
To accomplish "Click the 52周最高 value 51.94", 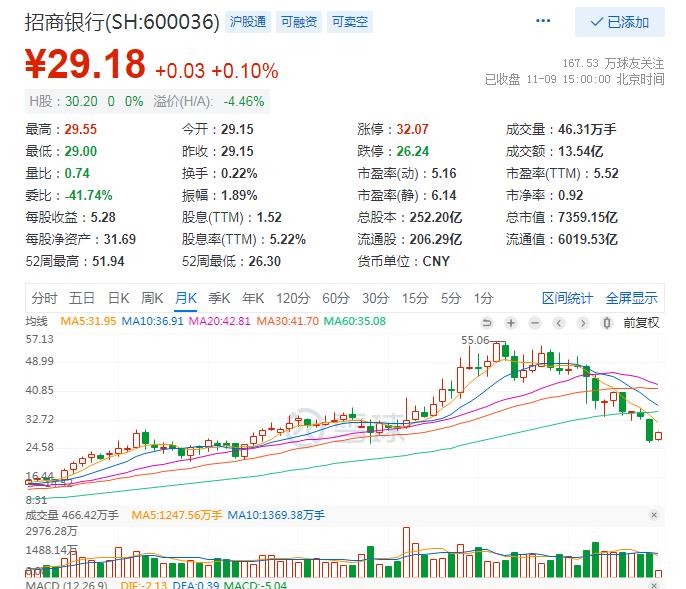I will click(x=108, y=262).
